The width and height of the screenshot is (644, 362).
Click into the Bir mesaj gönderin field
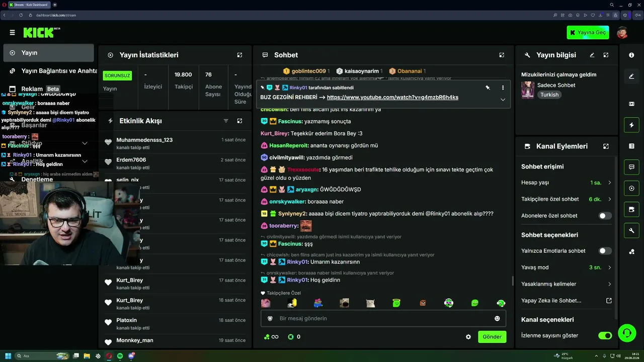point(383,318)
